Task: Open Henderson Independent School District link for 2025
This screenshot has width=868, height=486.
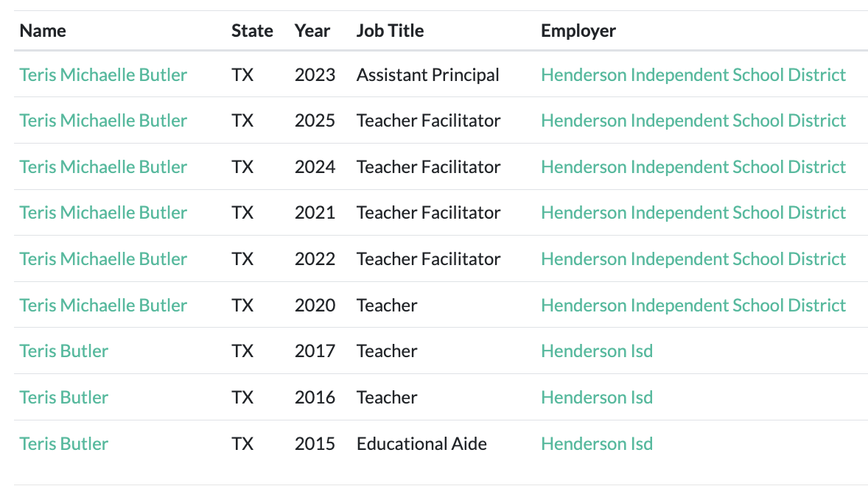Action: (693, 121)
